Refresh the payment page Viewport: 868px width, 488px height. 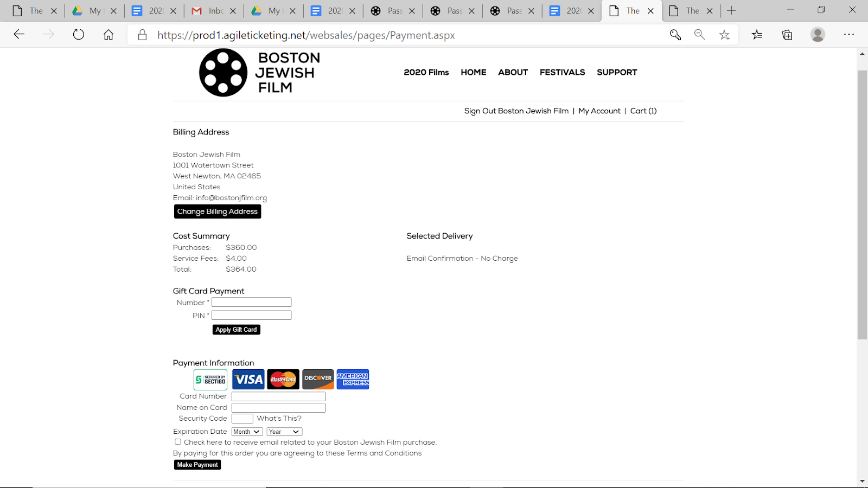pos(79,35)
